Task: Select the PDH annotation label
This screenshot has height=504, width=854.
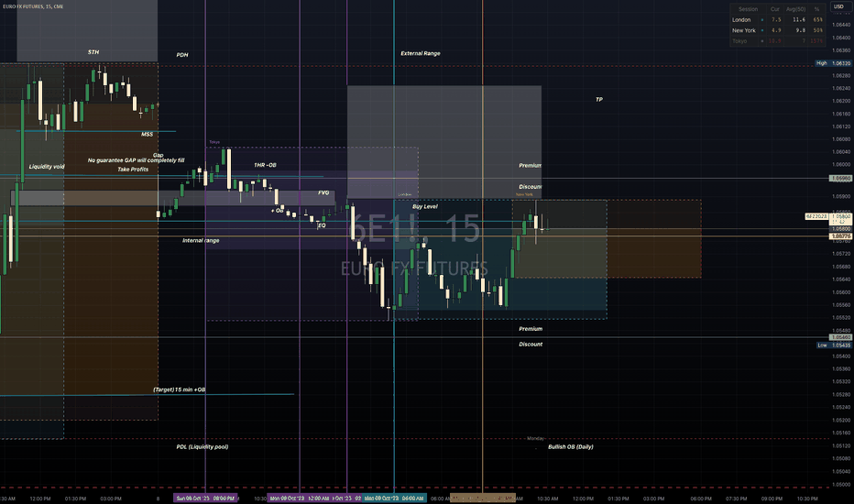Action: coord(182,55)
